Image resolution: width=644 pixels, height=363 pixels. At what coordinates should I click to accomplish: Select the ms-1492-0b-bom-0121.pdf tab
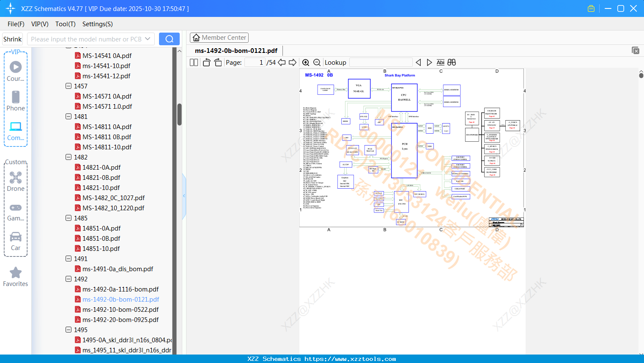point(236,50)
